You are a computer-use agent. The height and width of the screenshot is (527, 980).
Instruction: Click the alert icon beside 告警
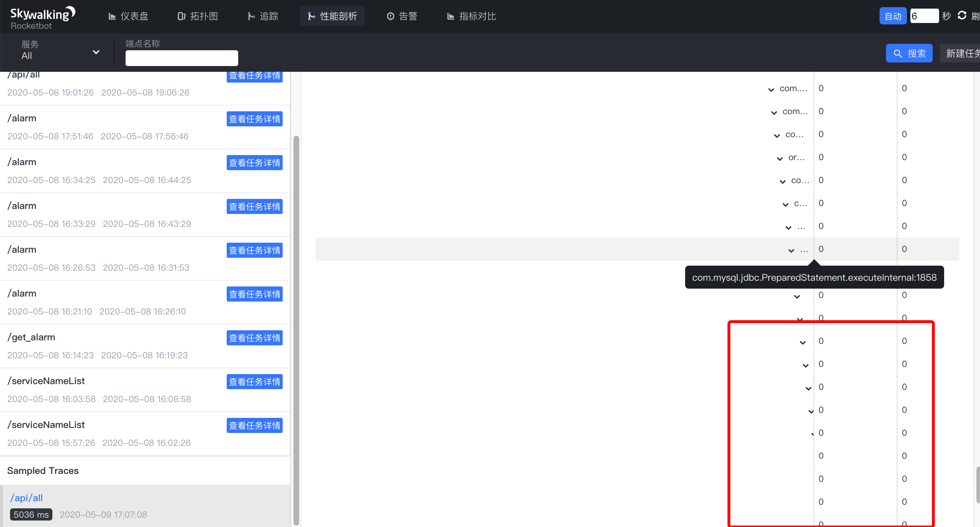[390, 17]
